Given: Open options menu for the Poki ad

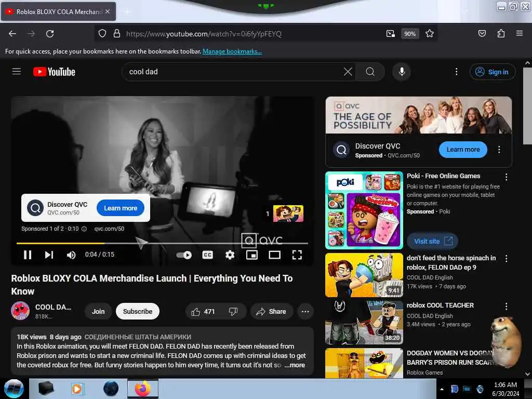Looking at the screenshot, I should [x=506, y=177].
